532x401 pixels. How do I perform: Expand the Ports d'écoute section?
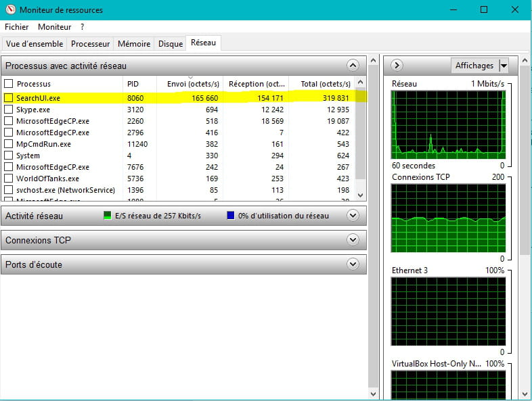coord(352,264)
